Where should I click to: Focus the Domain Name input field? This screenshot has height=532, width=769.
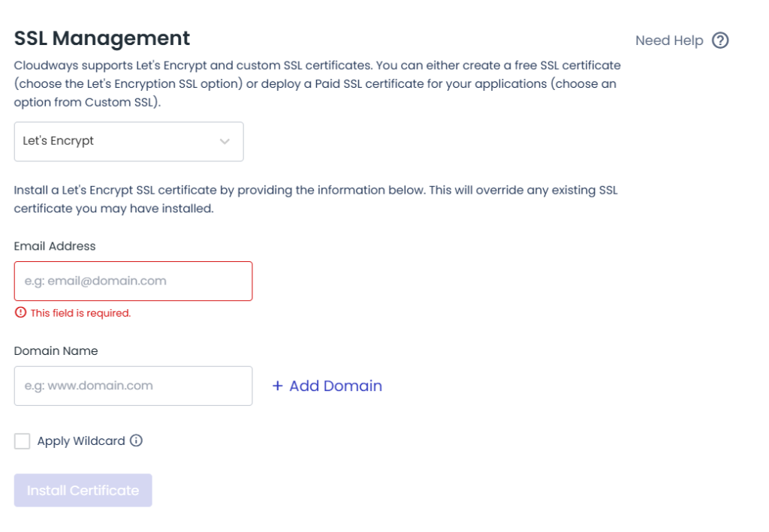coord(133,386)
